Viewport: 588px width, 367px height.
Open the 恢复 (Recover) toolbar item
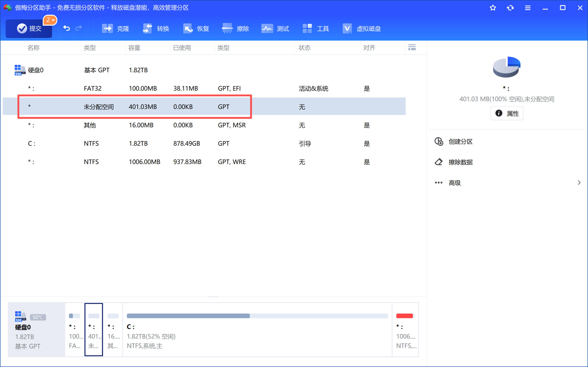coord(196,29)
